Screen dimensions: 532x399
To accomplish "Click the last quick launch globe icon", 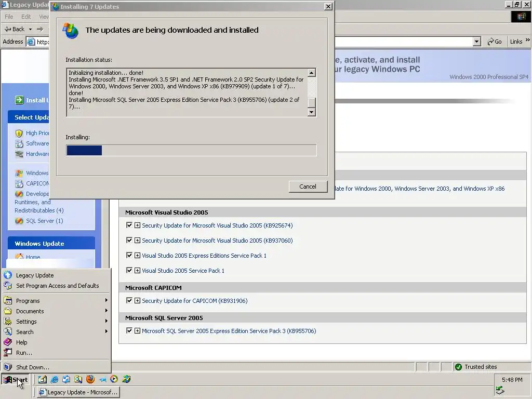I will point(126,379).
